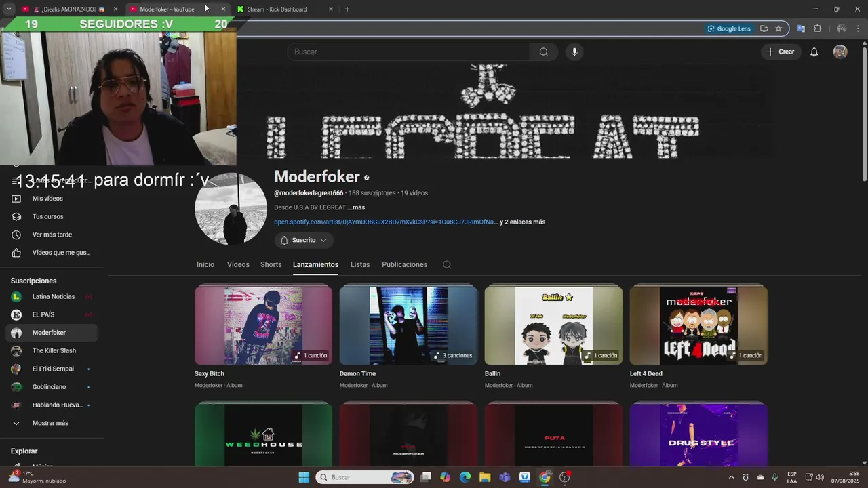This screenshot has width=868, height=488.
Task: Open Microsoft Teams from taskbar
Action: coord(505,477)
